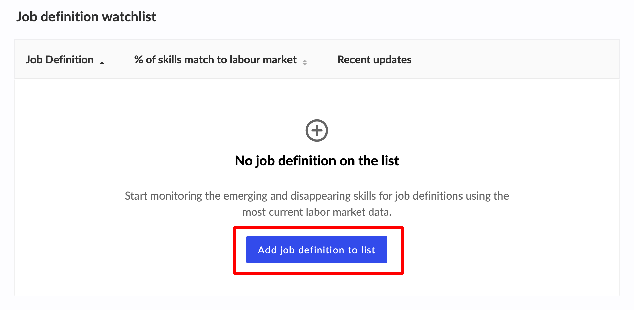Sort by Job Definition column header
The image size is (644, 310).
[60, 60]
